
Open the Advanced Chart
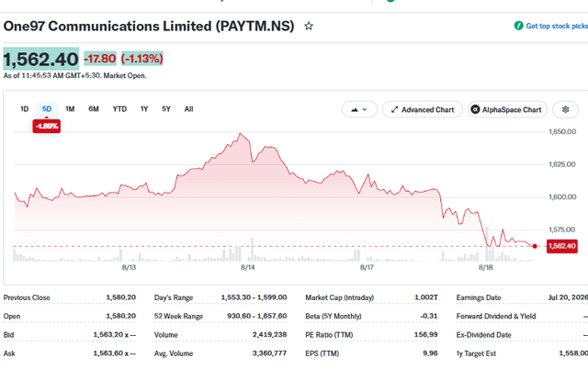[x=423, y=109]
